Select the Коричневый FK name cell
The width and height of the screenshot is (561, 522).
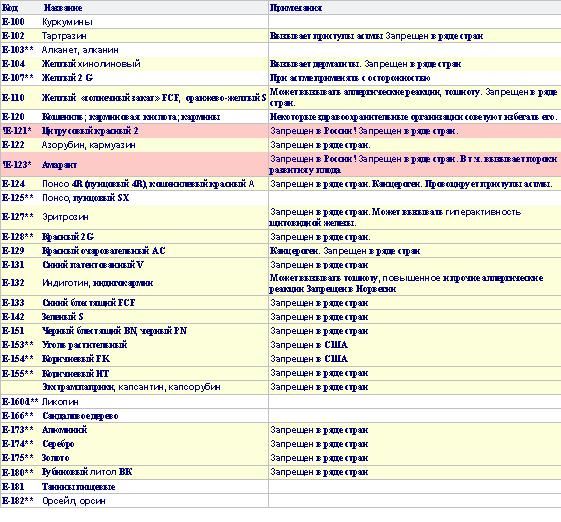click(76, 359)
